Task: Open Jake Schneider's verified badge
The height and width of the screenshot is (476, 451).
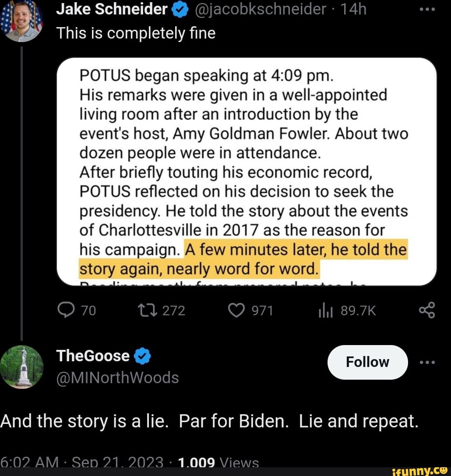Action: point(180,10)
